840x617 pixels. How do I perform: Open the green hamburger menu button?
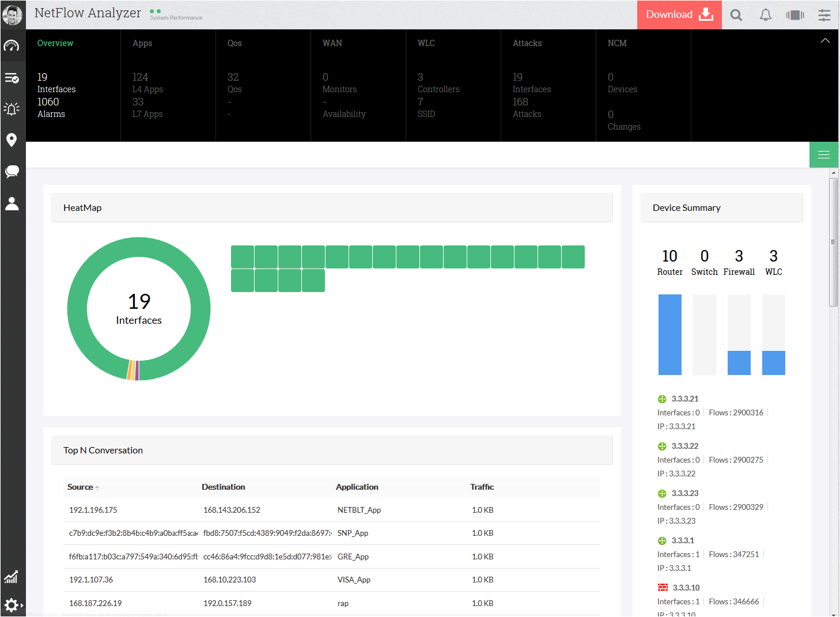click(823, 154)
